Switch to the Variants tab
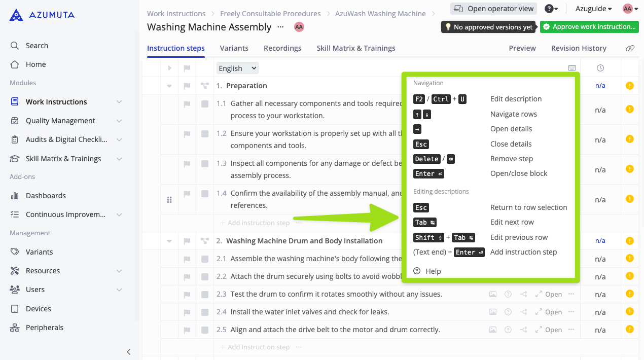The height and width of the screenshot is (360, 644). click(x=234, y=48)
